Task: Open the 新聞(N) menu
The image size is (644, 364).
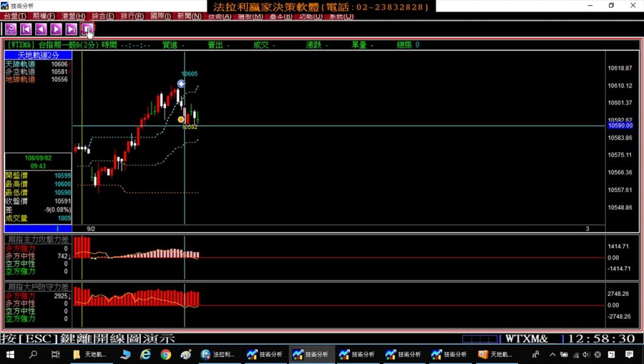Action: 189,16
